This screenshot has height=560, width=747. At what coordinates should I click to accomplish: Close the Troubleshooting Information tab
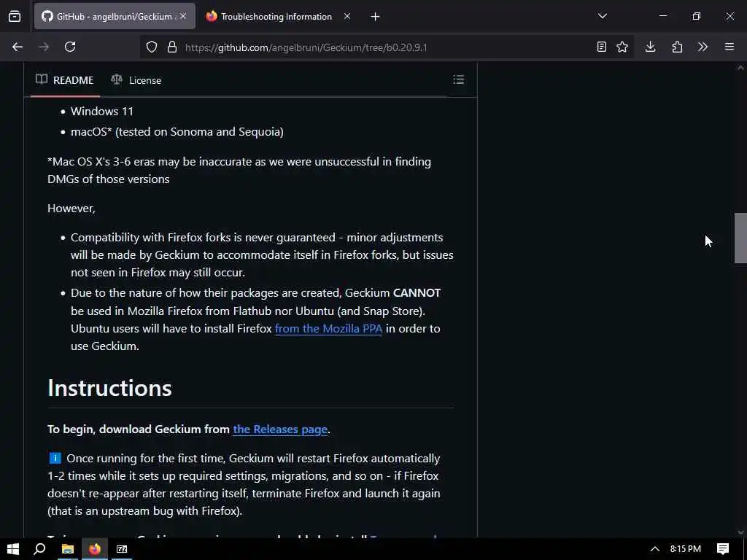pyautogui.click(x=347, y=16)
